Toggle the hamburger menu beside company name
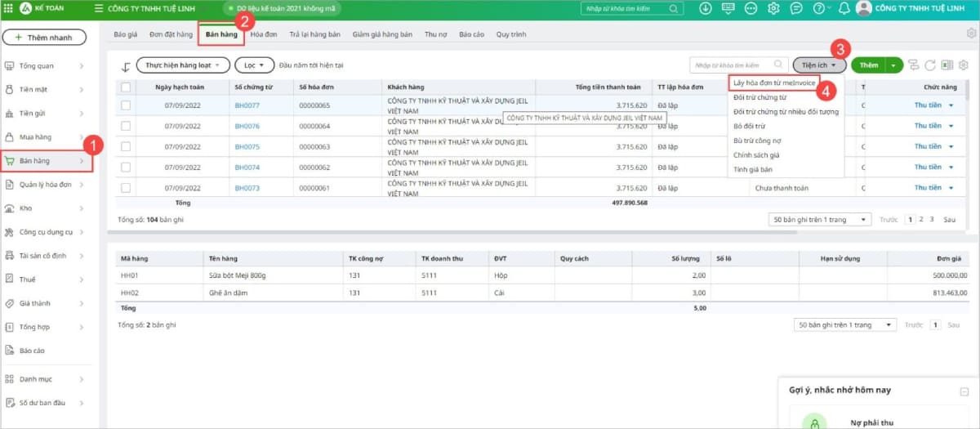 (x=99, y=9)
